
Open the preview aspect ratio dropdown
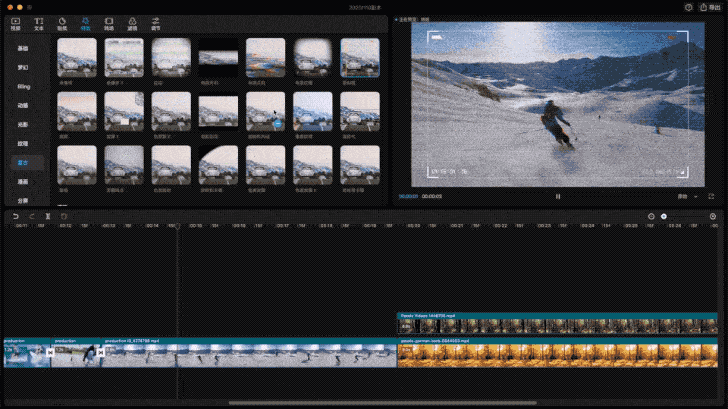684,196
